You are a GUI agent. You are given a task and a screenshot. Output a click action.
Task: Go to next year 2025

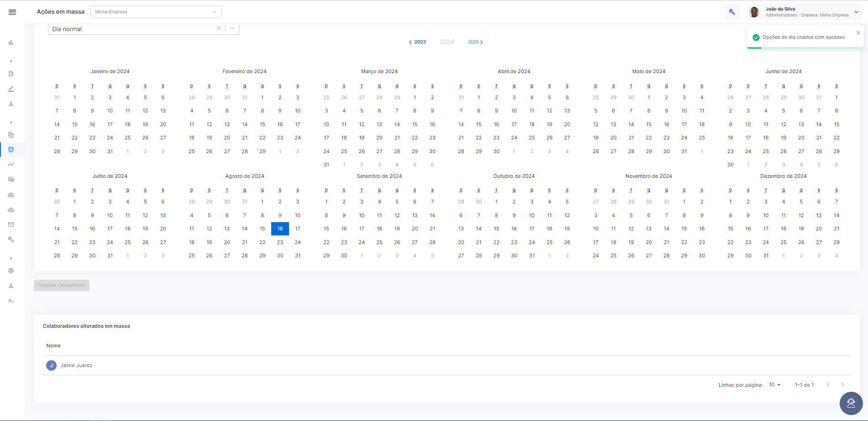point(475,42)
